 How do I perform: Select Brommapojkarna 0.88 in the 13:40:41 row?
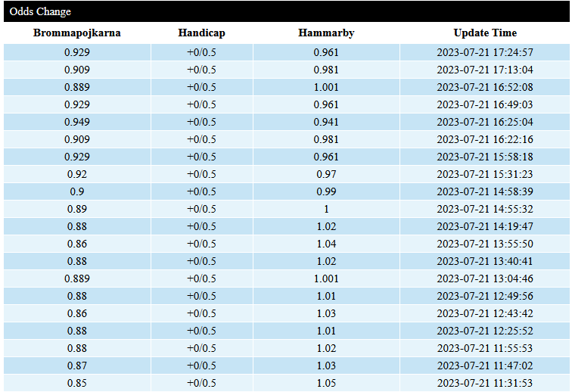[77, 261]
